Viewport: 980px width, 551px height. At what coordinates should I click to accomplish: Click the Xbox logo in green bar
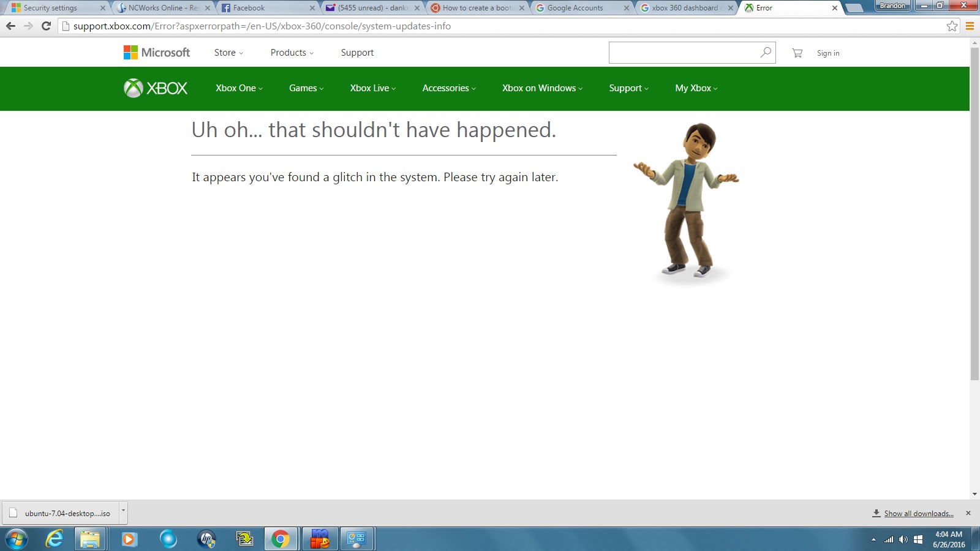click(x=156, y=88)
